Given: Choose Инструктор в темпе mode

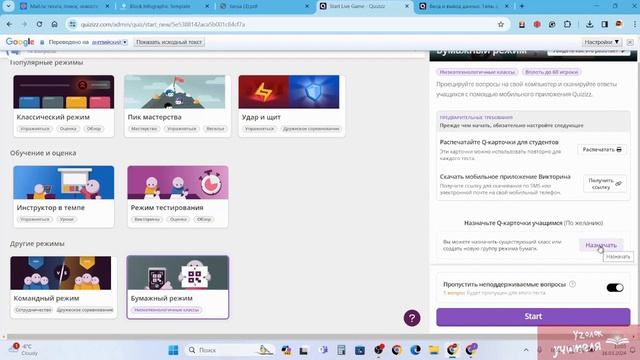Looking at the screenshot, I should pyautogui.click(x=64, y=196).
